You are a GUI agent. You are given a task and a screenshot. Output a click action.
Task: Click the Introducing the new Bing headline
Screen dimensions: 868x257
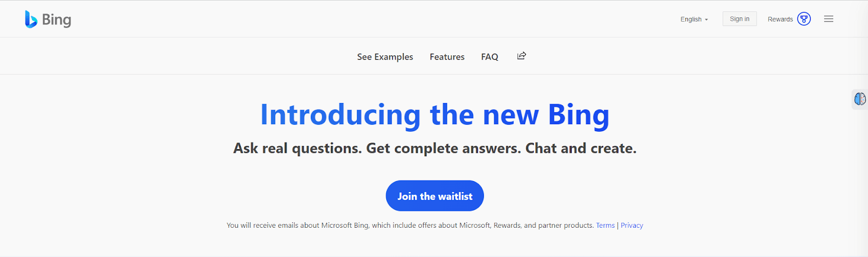435,115
